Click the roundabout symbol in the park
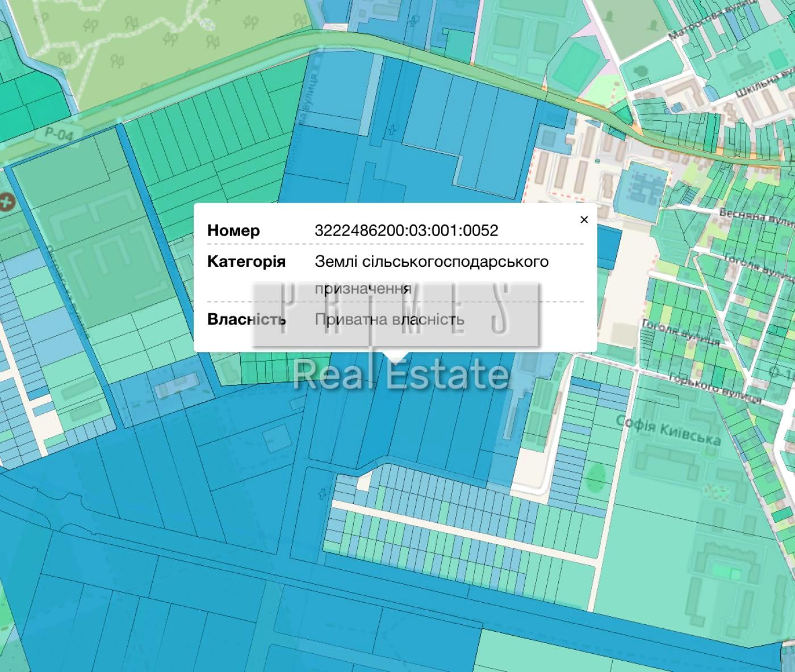Screen dimensions: 795x672 pos(208,24)
